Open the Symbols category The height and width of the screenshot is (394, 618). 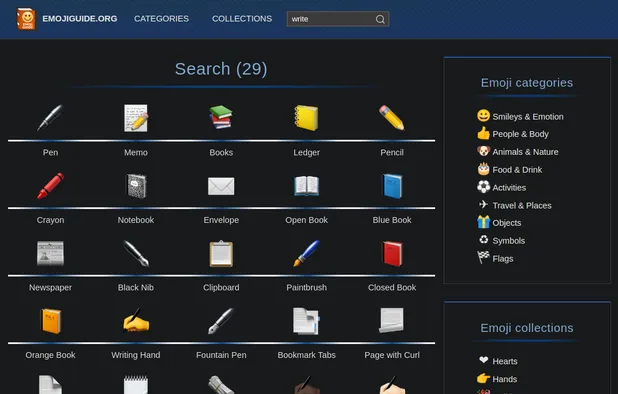point(501,241)
